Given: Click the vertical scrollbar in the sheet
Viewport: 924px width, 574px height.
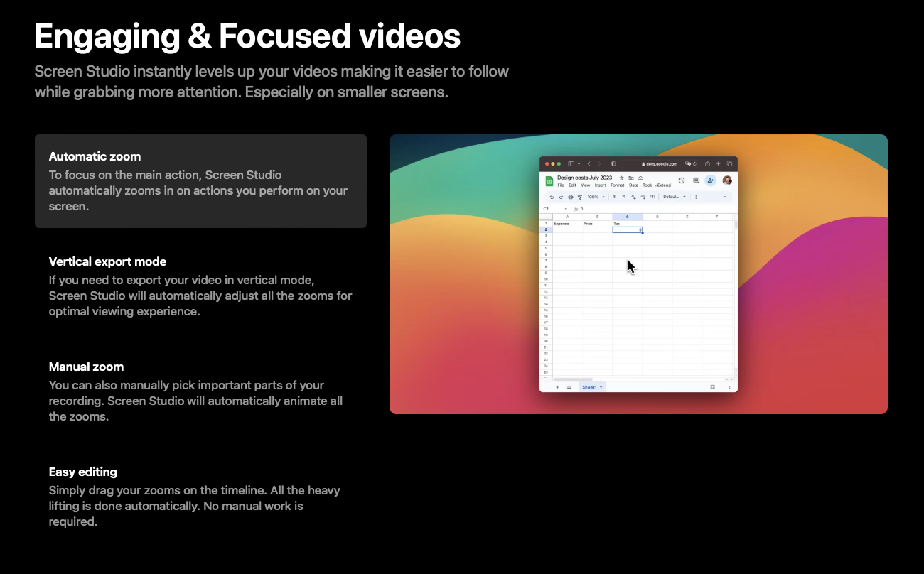Looking at the screenshot, I should (736, 224).
